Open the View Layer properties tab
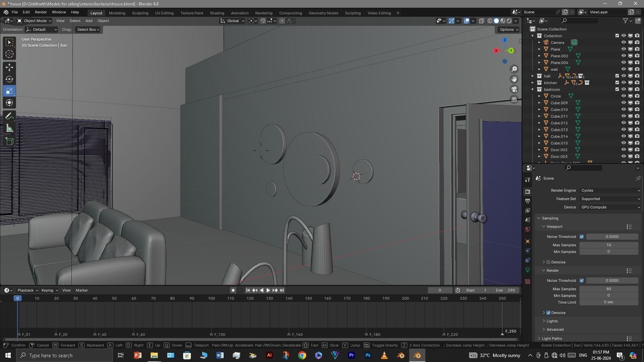This screenshot has width=644, height=362. click(x=528, y=210)
